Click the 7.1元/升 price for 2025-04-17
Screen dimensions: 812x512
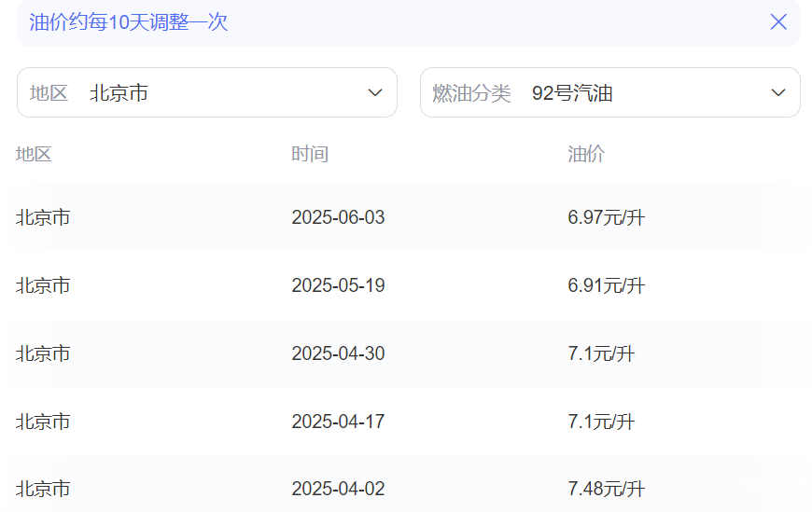(601, 422)
